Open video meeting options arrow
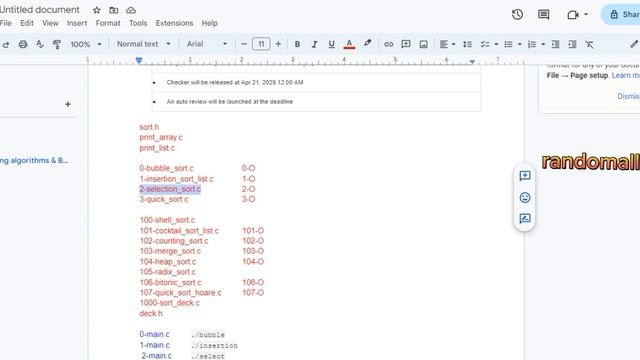 tap(586, 15)
